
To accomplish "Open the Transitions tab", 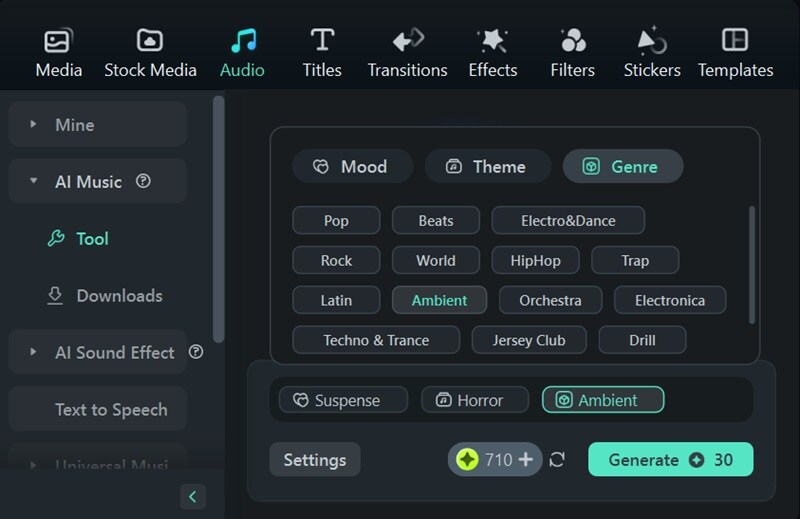I will point(407,53).
